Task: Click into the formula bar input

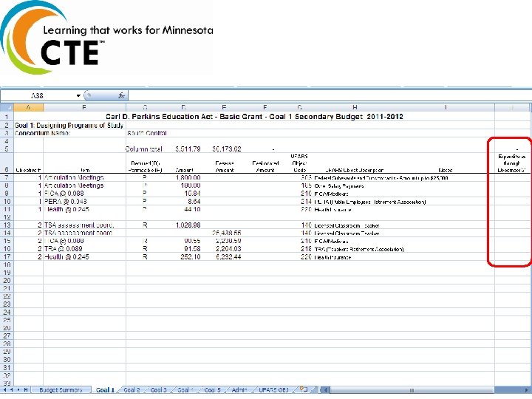Action: [329, 95]
